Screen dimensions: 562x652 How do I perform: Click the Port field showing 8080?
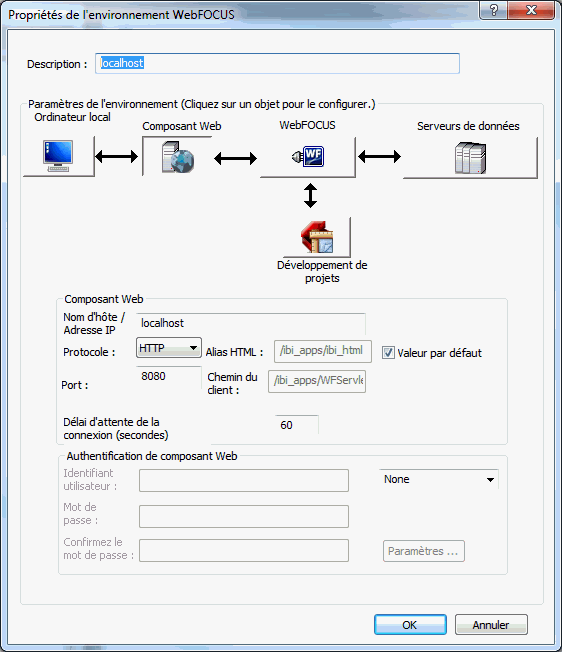point(169,377)
